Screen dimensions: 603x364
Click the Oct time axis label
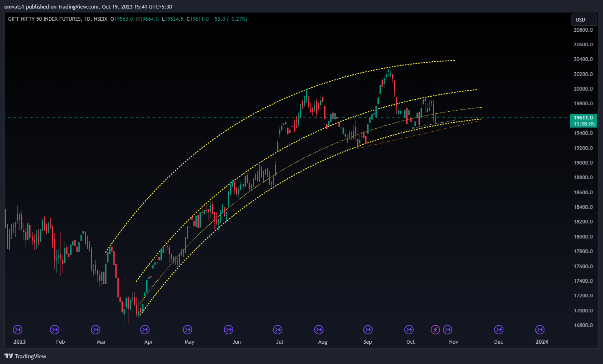(411, 342)
